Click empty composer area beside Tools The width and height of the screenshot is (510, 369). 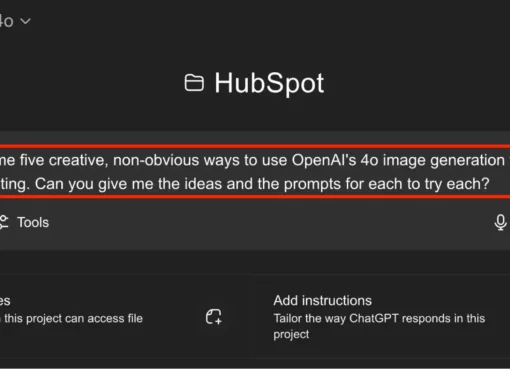coord(267,222)
